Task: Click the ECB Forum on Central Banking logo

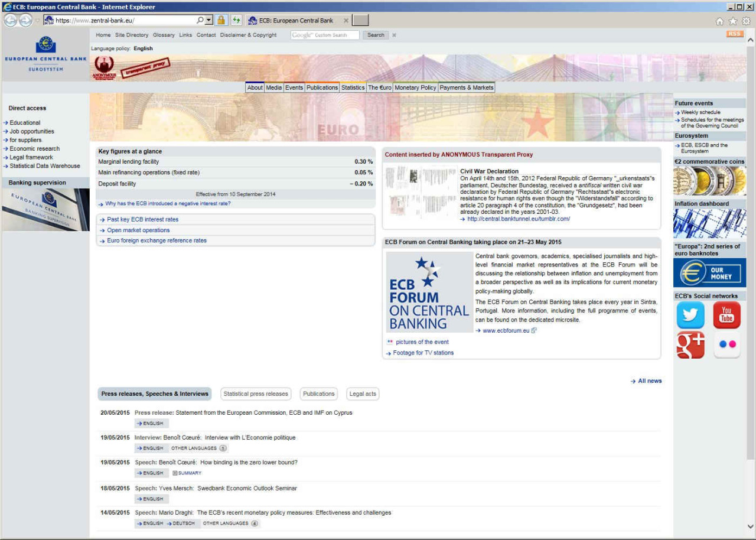Action: [x=429, y=292]
